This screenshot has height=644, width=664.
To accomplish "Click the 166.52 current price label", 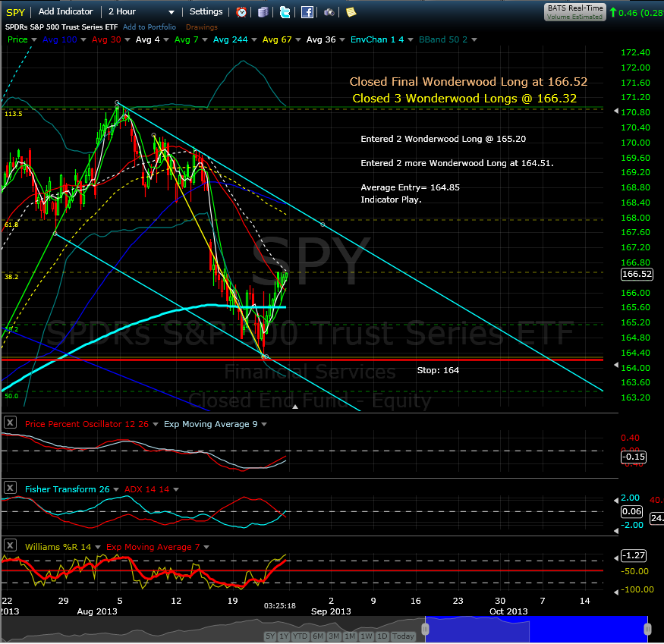I will click(x=637, y=274).
